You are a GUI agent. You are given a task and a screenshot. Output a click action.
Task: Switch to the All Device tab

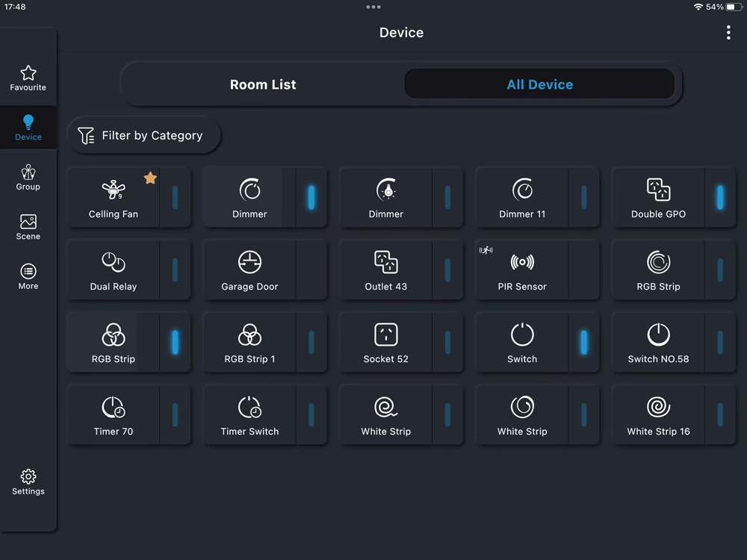[x=540, y=84]
